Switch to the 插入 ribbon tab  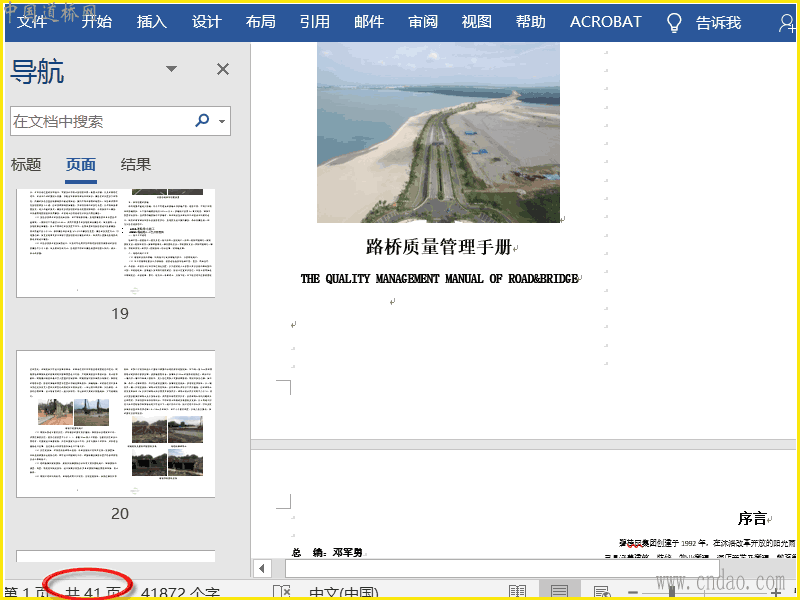[x=152, y=22]
